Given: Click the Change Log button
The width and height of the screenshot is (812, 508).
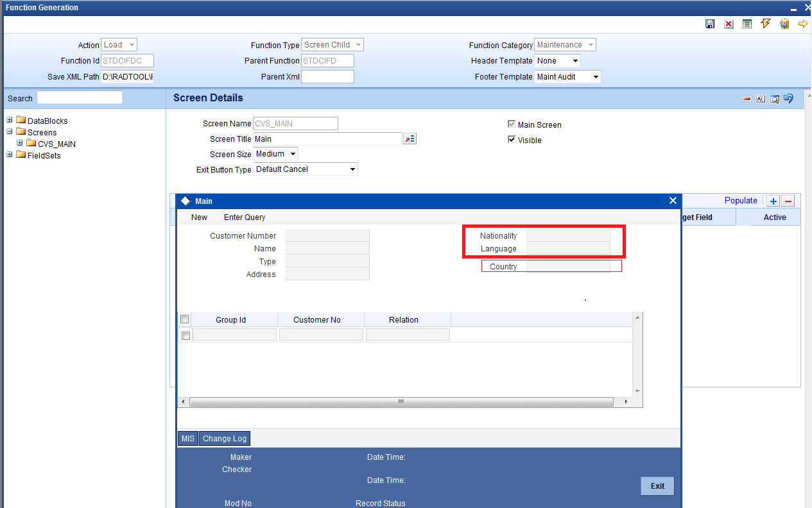Looking at the screenshot, I should [225, 438].
